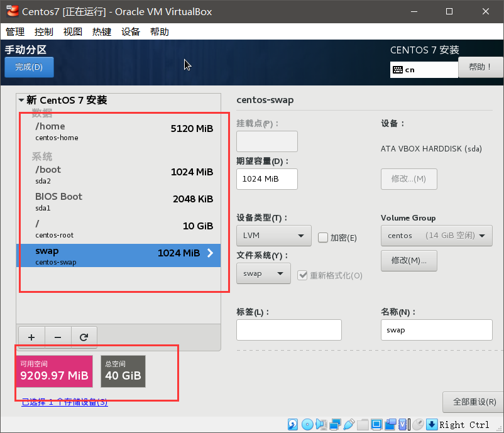Open the 文件系统 swap dropdown
This screenshot has width=504, height=433.
click(263, 273)
